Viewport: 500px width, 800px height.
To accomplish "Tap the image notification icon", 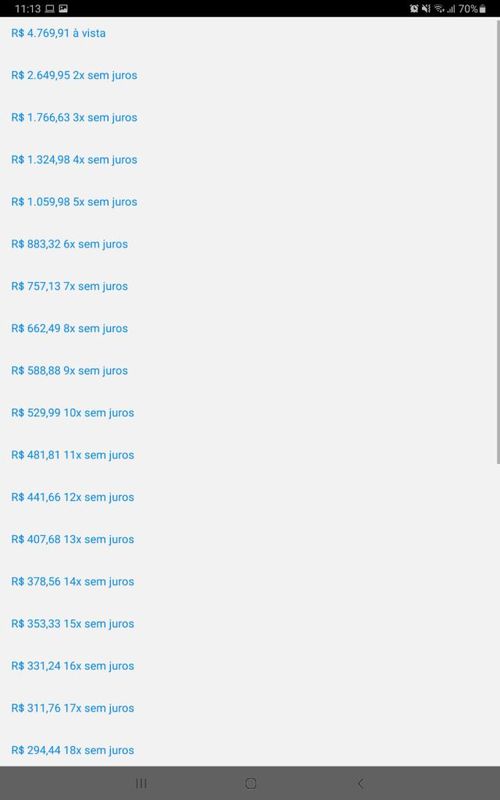I will click(x=63, y=9).
